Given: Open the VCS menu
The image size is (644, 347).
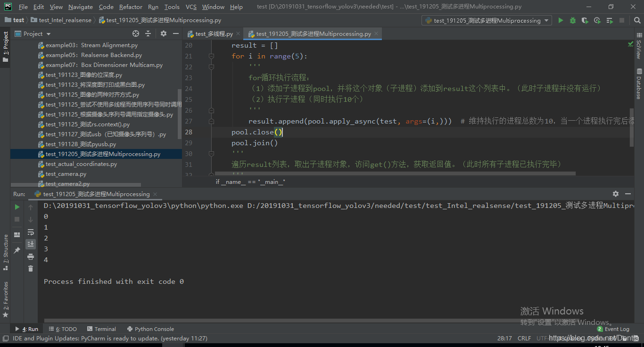Looking at the screenshot, I should coord(191,7).
